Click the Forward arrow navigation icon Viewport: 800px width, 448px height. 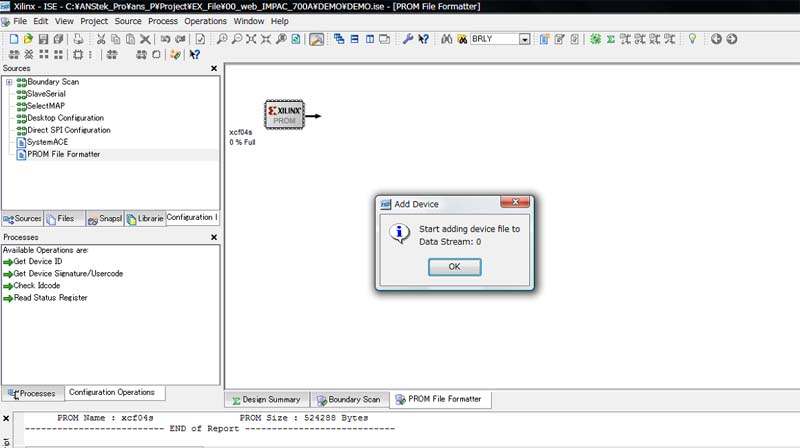point(732,39)
